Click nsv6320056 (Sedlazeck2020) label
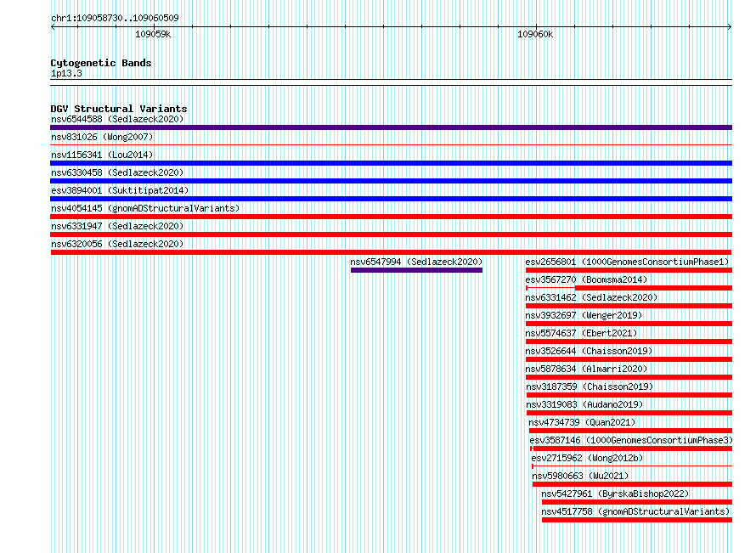Image resolution: width=756 pixels, height=553 pixels. click(117, 244)
